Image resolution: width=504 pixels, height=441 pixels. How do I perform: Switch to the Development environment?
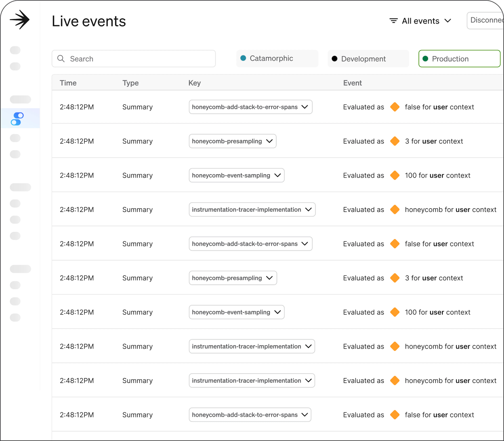pyautogui.click(x=368, y=59)
